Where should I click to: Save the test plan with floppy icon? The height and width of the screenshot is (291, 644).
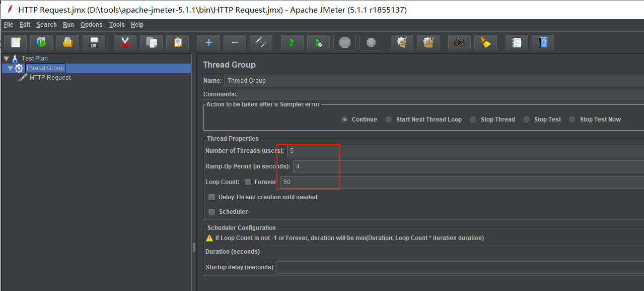(94, 42)
